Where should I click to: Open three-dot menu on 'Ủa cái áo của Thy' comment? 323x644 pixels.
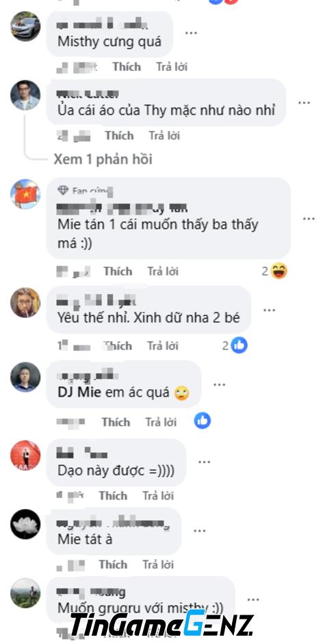click(x=304, y=102)
